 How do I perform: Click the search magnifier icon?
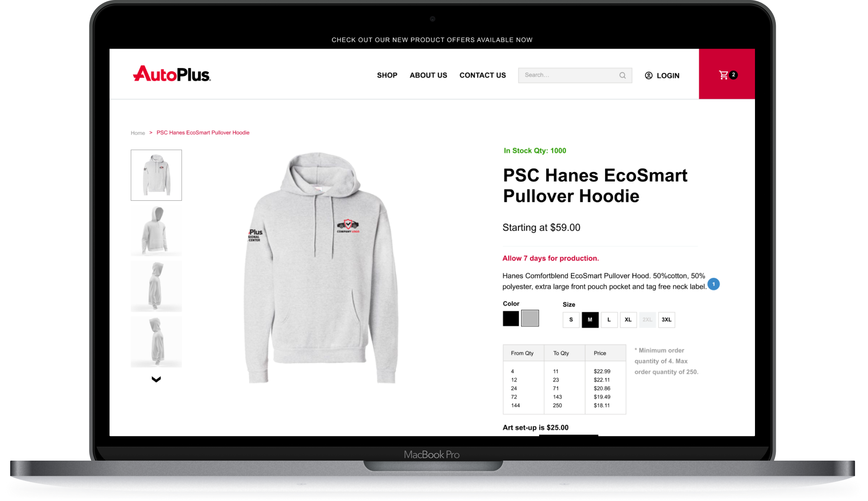(622, 75)
